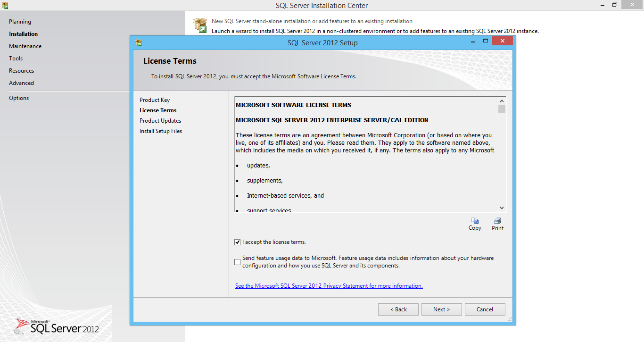Click New SQL Server stand-alone installation link

click(x=312, y=21)
